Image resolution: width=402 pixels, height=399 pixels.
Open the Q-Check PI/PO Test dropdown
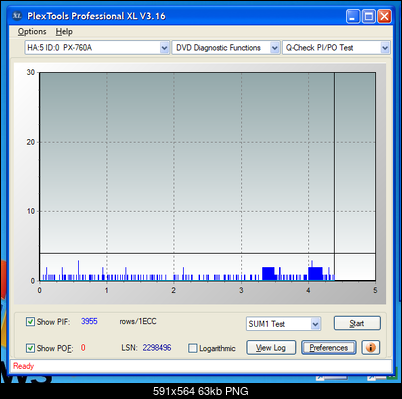pyautogui.click(x=336, y=48)
